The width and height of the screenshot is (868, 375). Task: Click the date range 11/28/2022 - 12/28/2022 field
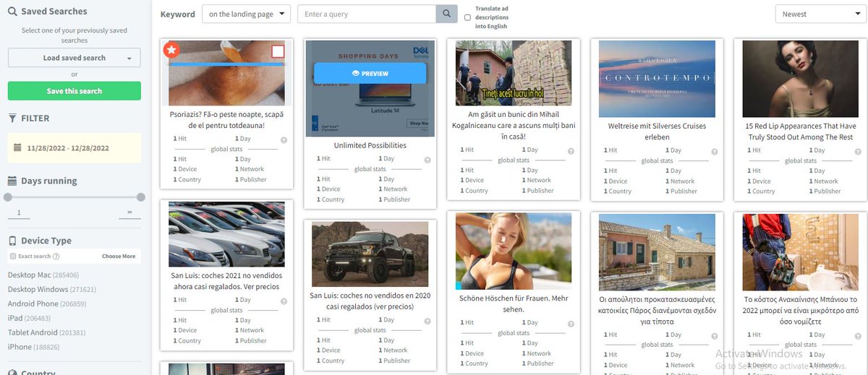75,148
